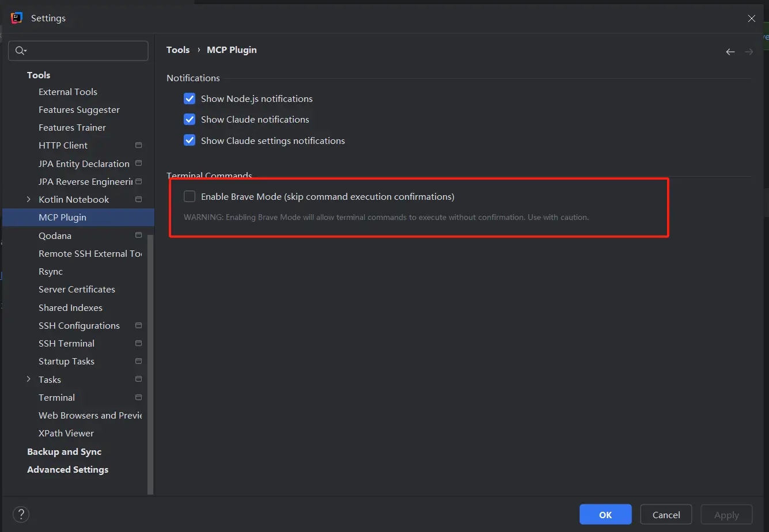Select Tasks in the settings tree
The height and width of the screenshot is (532, 769).
[x=50, y=379]
